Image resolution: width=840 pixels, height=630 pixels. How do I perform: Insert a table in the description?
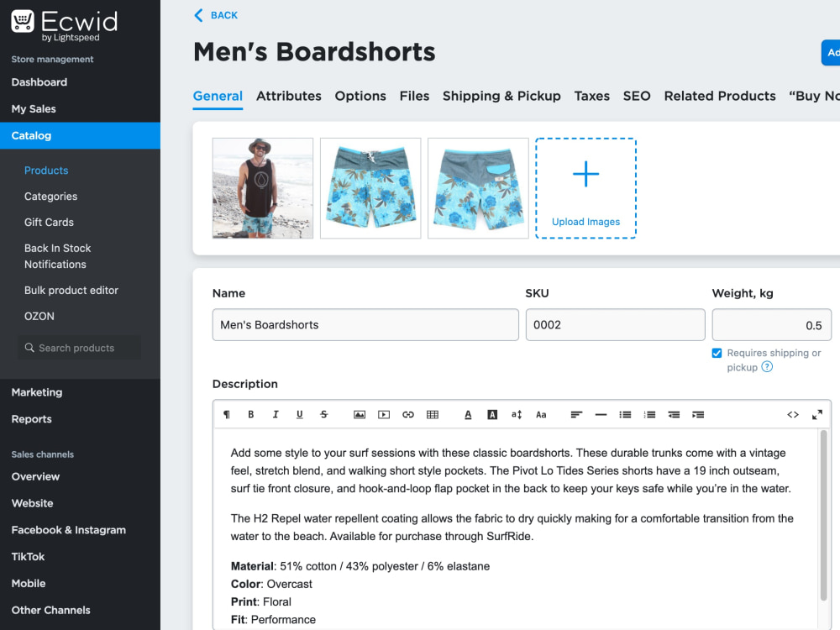click(x=433, y=415)
